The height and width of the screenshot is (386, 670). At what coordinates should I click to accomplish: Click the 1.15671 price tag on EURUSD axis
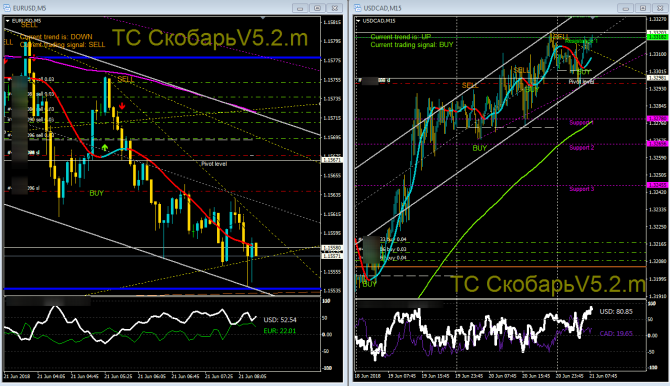tap(331, 160)
